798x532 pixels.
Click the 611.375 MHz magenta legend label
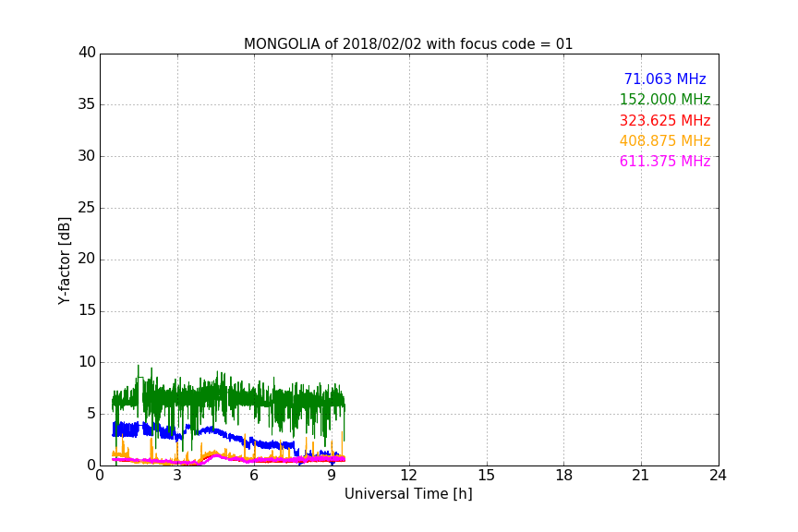665,162
